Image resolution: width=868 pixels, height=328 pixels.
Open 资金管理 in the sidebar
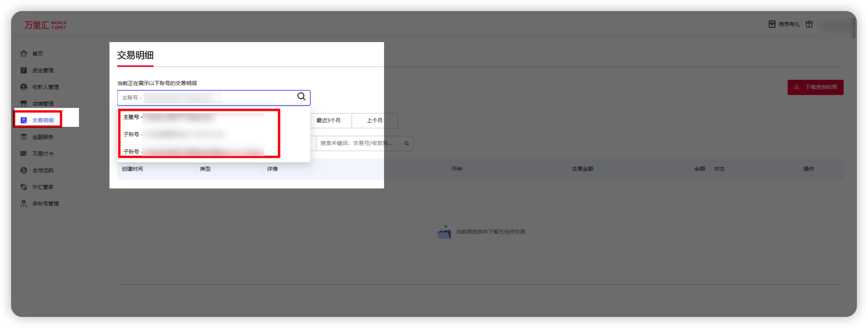[x=43, y=70]
